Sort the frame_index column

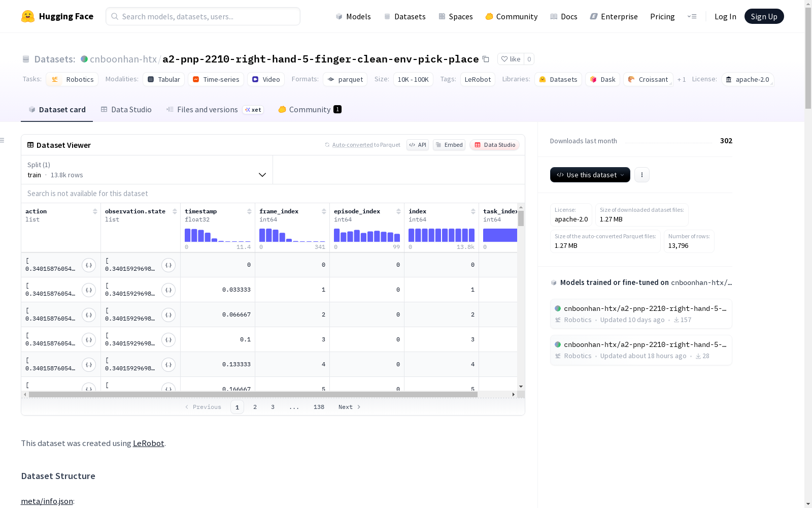pyautogui.click(x=324, y=211)
